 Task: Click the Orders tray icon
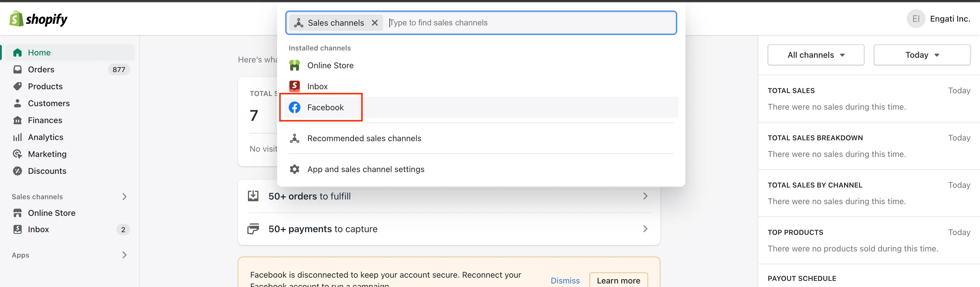pyautogui.click(x=17, y=69)
